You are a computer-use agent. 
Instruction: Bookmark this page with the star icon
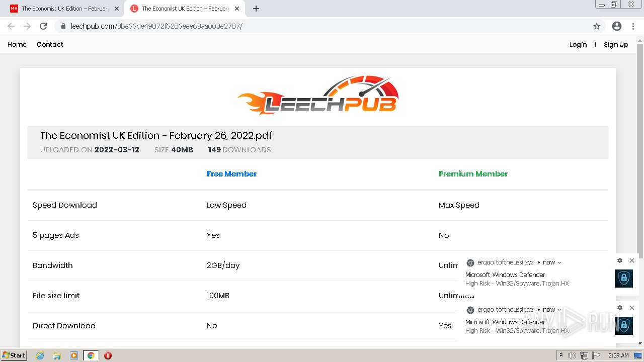point(597,26)
